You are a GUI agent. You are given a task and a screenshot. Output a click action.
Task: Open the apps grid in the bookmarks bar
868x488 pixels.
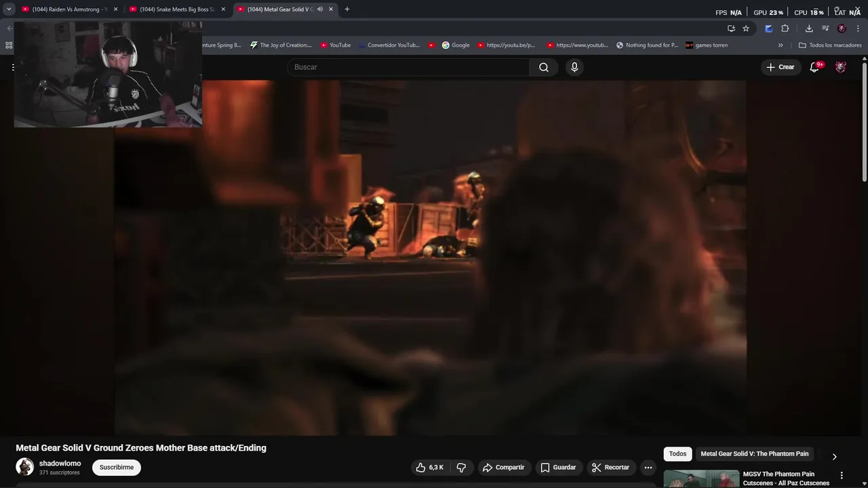(x=9, y=45)
